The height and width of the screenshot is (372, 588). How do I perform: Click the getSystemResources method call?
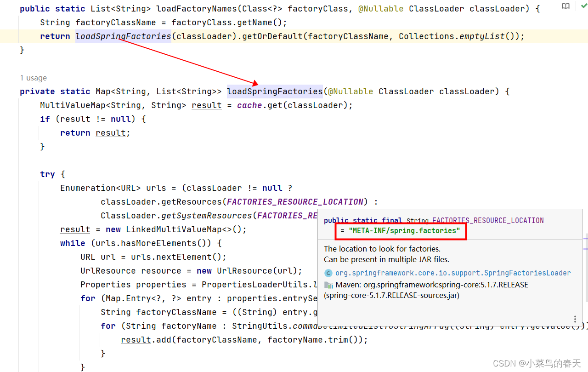[207, 216]
